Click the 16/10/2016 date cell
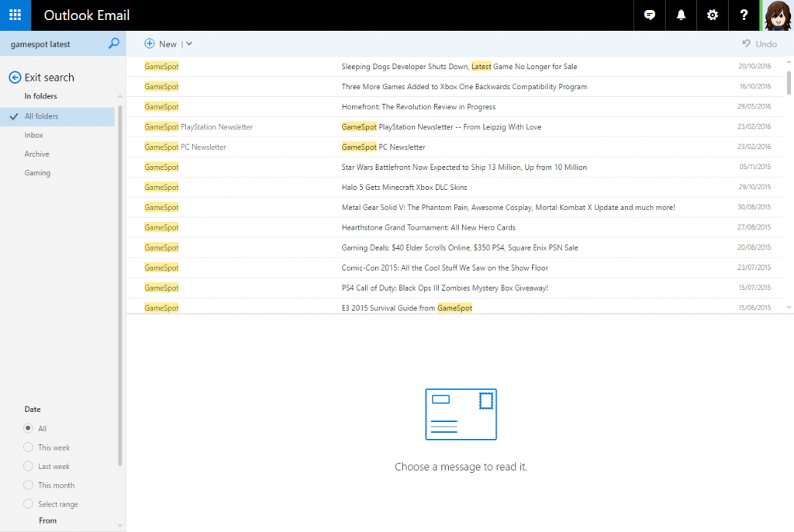Screen dimensions: 794x532 point(755,87)
